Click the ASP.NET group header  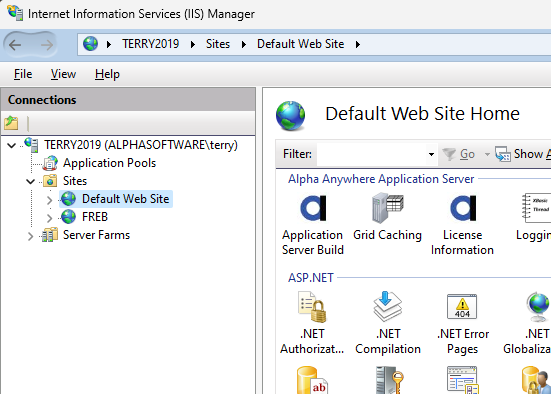click(311, 278)
